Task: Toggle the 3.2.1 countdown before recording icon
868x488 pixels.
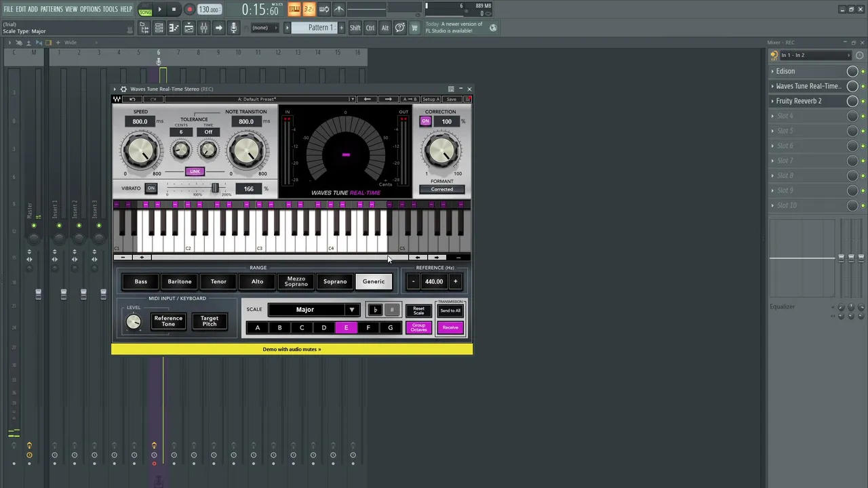Action: tap(309, 9)
